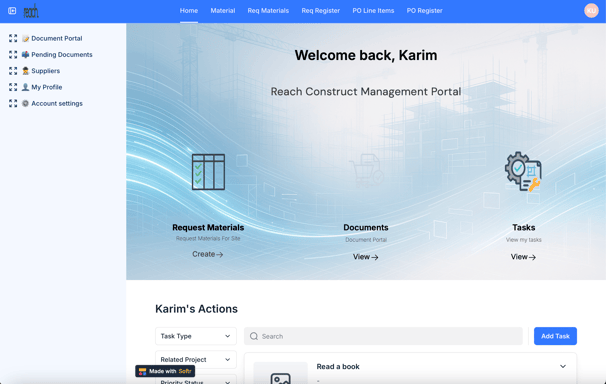Open the Priority Status filter dropdown

(x=196, y=380)
